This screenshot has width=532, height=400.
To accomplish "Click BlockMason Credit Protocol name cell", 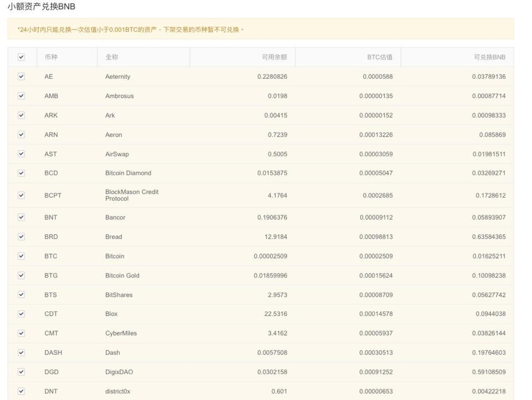I will tap(132, 195).
